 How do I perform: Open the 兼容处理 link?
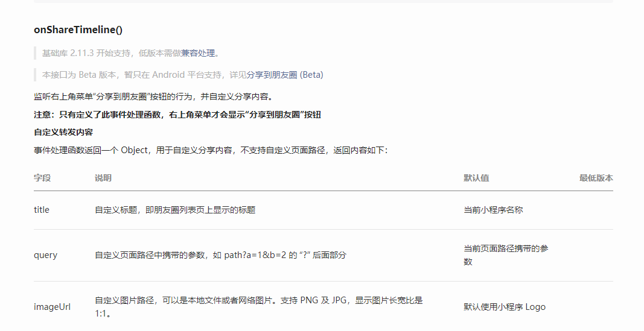pyautogui.click(x=198, y=53)
